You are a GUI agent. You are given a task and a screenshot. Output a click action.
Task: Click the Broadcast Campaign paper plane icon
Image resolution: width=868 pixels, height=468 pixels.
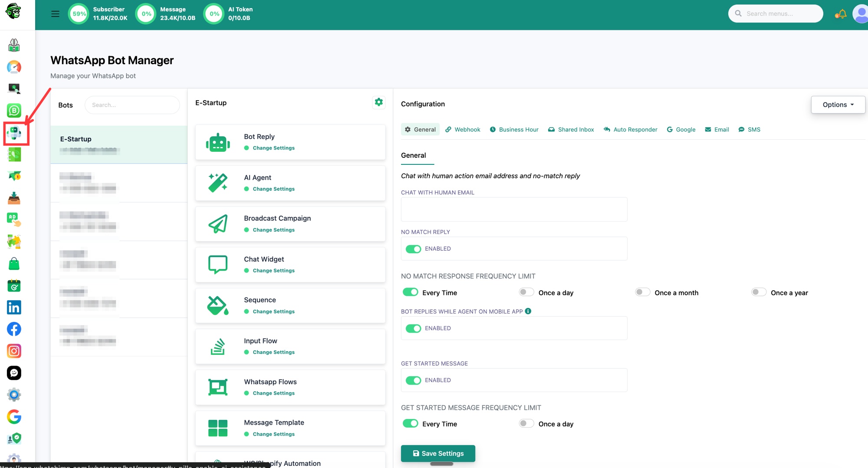tap(218, 224)
